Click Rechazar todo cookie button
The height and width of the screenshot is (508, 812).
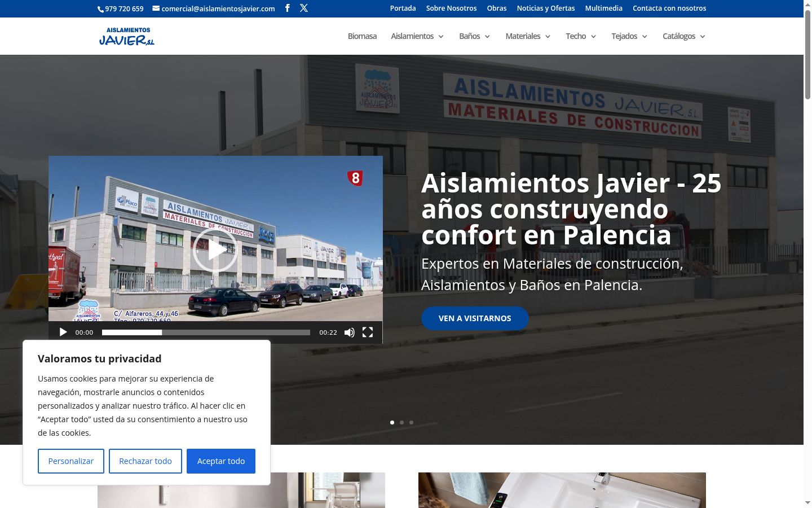[x=145, y=461]
